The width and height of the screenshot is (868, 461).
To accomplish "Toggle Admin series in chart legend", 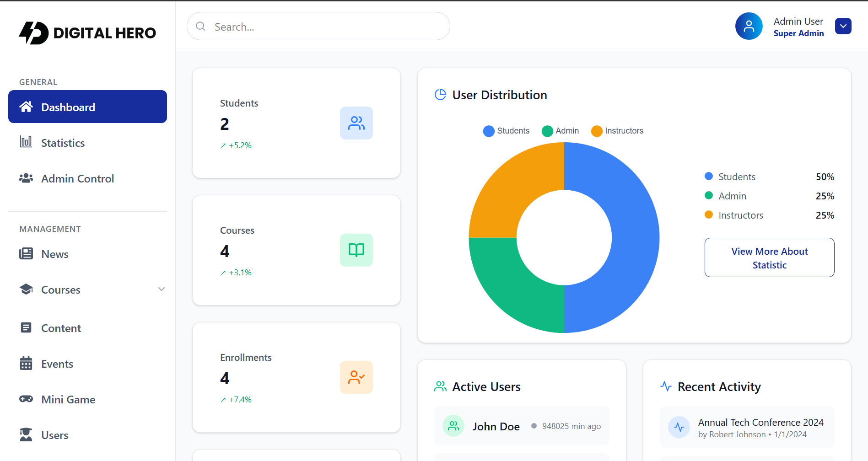I will point(561,131).
